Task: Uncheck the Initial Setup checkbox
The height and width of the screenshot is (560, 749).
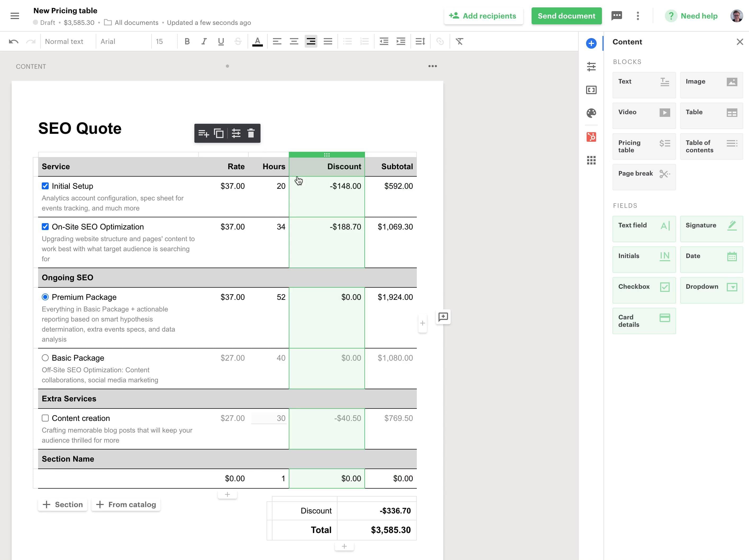Action: pyautogui.click(x=45, y=186)
